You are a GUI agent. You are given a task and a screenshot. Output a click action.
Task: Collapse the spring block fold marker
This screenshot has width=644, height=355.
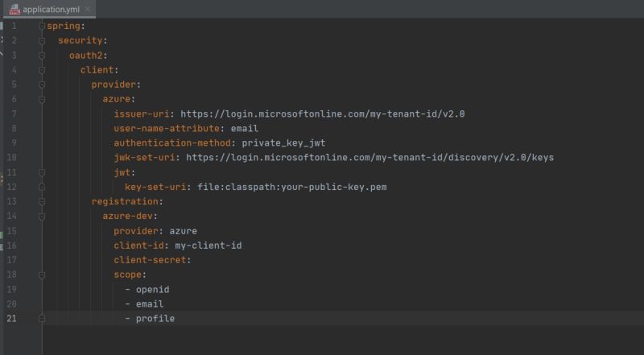tap(42, 27)
